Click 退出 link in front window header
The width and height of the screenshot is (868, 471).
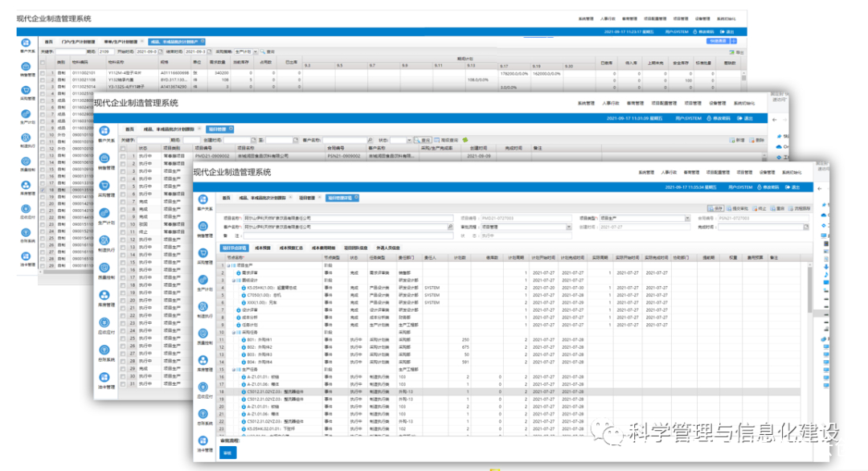792,187
